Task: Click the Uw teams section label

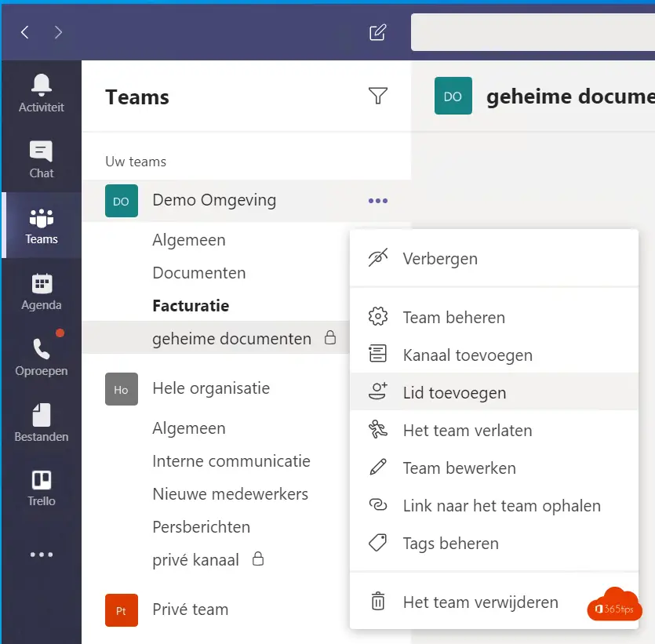Action: (136, 162)
